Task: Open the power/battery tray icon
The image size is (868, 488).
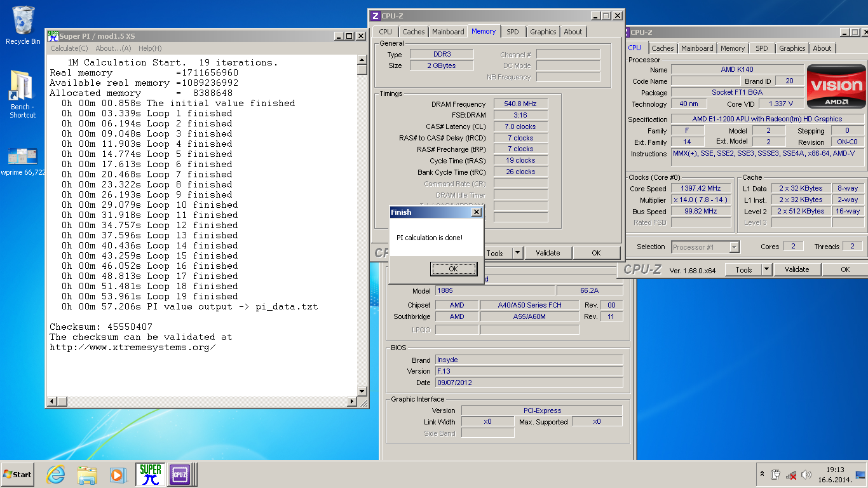Action: 775,475
